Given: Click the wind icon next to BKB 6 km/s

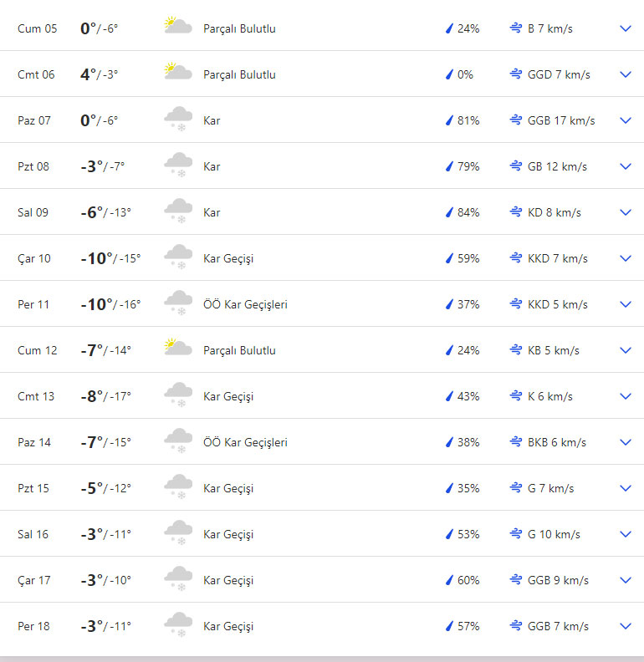Looking at the screenshot, I should coord(516,442).
